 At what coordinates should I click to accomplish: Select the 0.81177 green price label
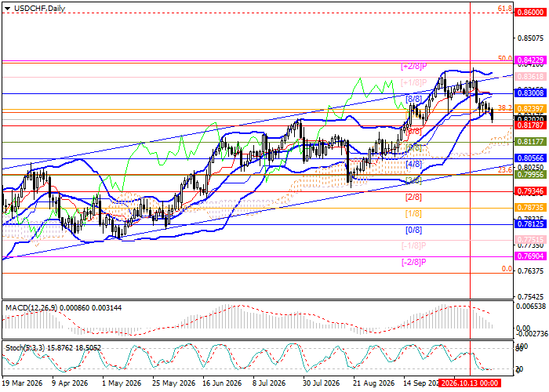coord(530,142)
